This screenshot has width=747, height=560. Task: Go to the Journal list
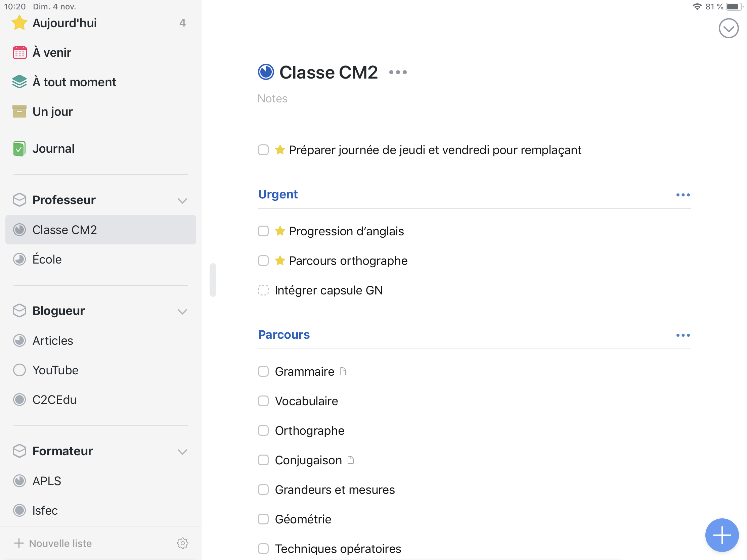tap(53, 148)
